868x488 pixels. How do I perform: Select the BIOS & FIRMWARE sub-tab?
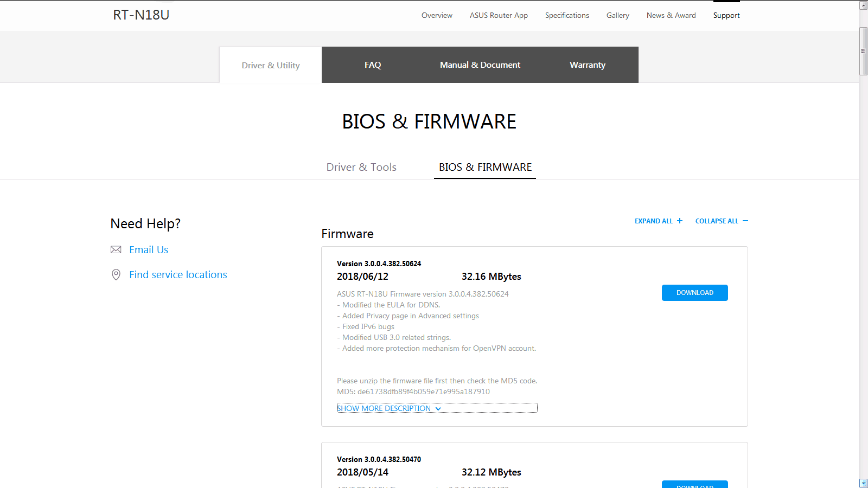[485, 167]
